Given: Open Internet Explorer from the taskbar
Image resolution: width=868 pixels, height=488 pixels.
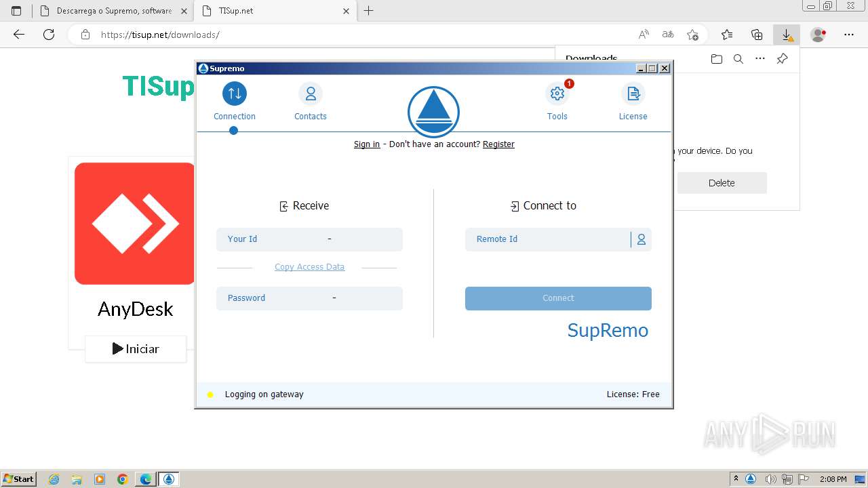Looking at the screenshot, I should [x=54, y=479].
